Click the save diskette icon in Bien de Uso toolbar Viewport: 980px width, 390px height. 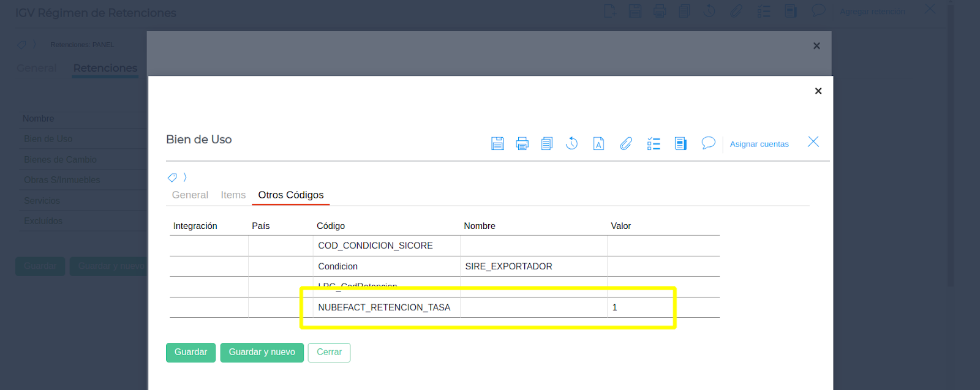[497, 143]
